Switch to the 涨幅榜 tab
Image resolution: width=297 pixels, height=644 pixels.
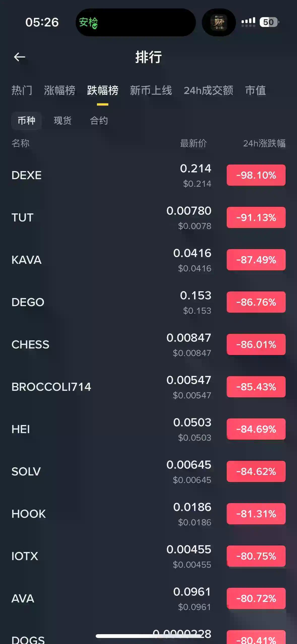coord(60,90)
